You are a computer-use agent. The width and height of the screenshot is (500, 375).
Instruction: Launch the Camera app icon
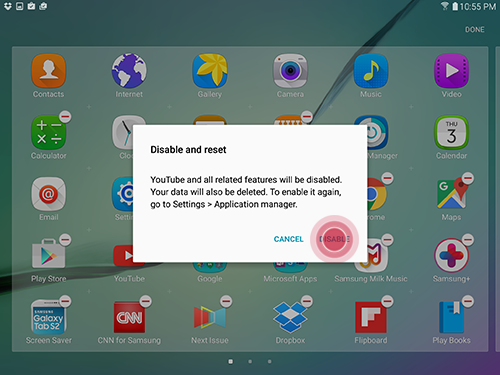(x=290, y=70)
